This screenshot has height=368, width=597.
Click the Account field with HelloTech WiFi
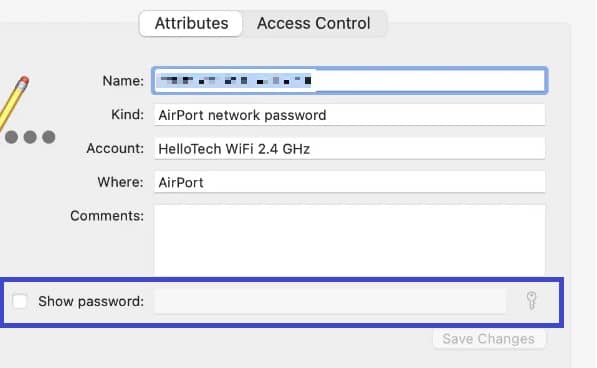pos(349,148)
